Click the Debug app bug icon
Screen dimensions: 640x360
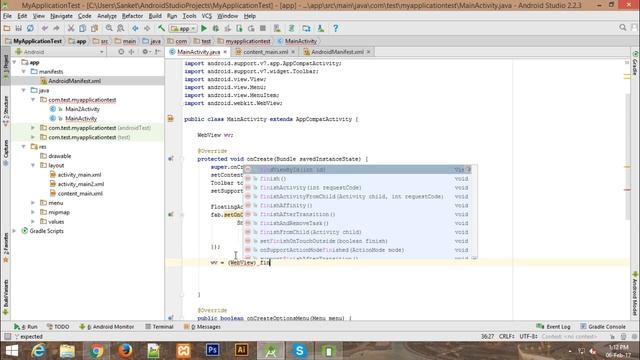[216, 28]
